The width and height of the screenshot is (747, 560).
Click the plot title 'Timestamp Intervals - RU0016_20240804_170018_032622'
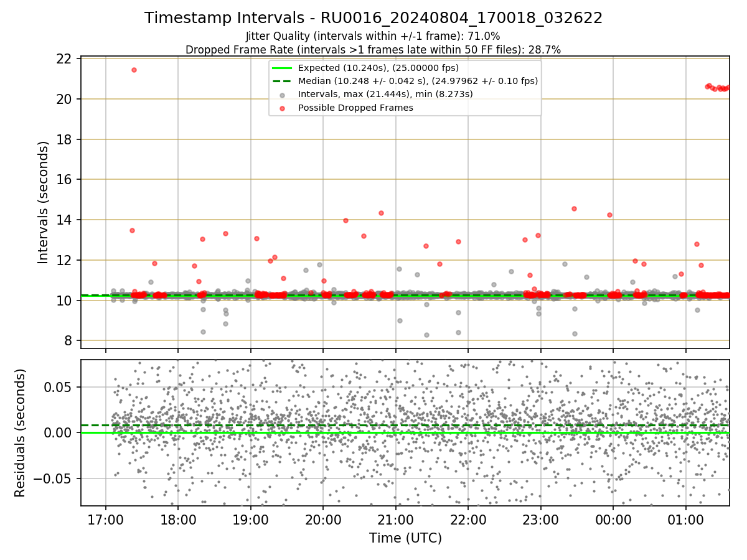click(x=374, y=18)
